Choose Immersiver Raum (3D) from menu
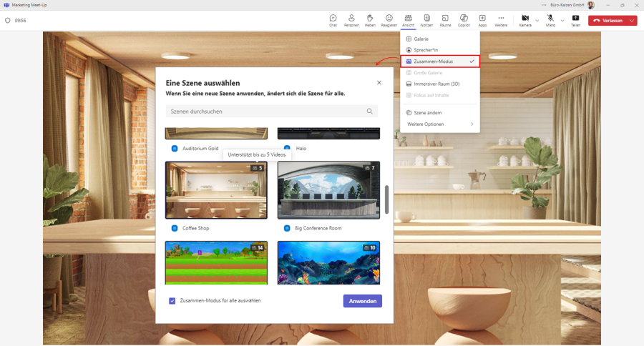This screenshot has height=346, width=644. point(436,84)
